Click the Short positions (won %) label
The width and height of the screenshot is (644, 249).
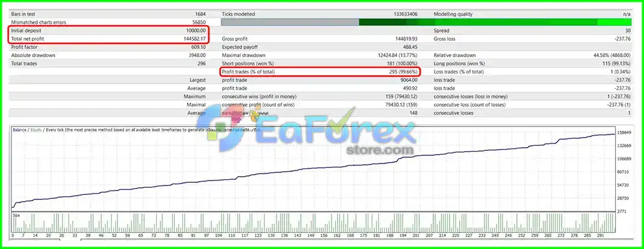pos(248,64)
